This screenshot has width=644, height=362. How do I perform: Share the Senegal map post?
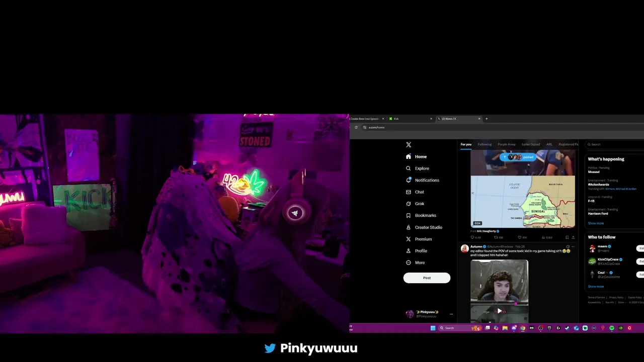pyautogui.click(x=573, y=237)
